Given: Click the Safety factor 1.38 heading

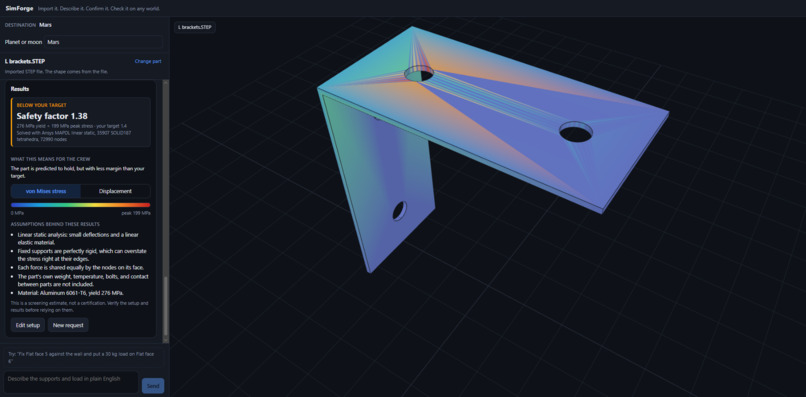Looking at the screenshot, I should point(52,116).
